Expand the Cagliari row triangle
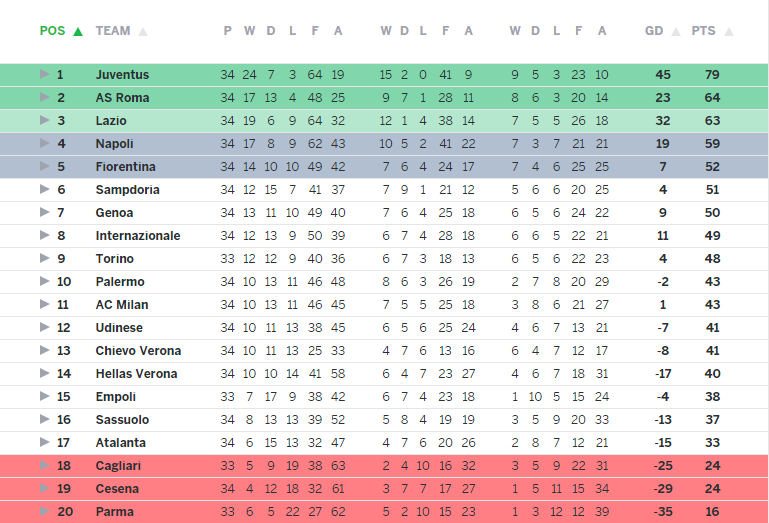The width and height of the screenshot is (769, 523). point(45,465)
